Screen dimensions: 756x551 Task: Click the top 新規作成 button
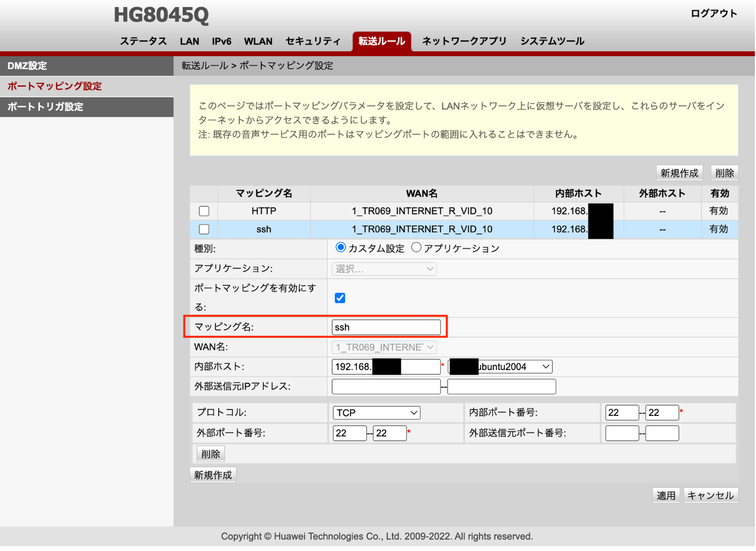point(679,173)
